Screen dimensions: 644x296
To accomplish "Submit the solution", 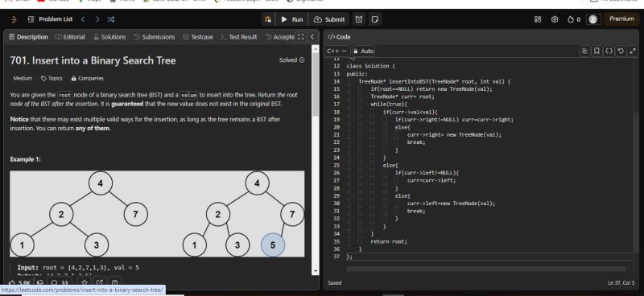I will click(329, 19).
